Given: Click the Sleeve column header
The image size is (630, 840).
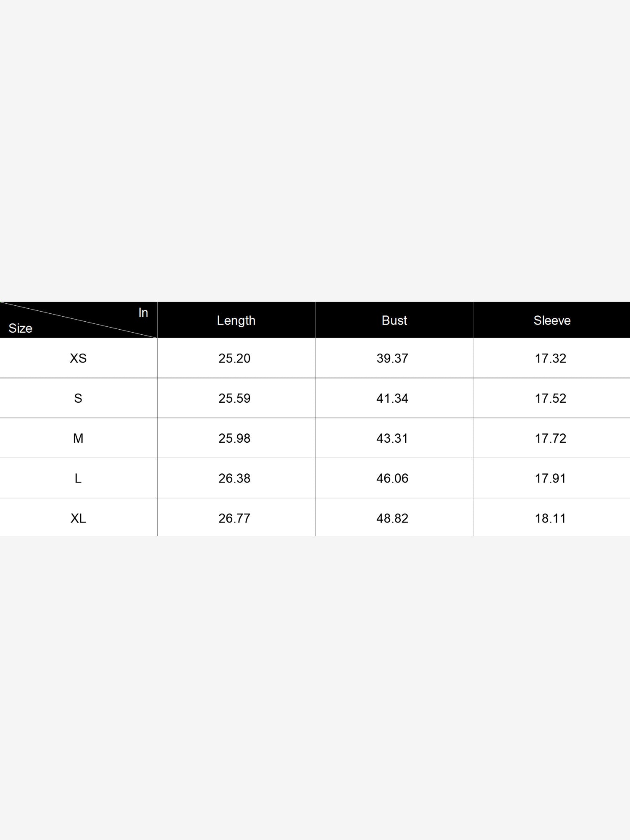Looking at the screenshot, I should click(552, 320).
